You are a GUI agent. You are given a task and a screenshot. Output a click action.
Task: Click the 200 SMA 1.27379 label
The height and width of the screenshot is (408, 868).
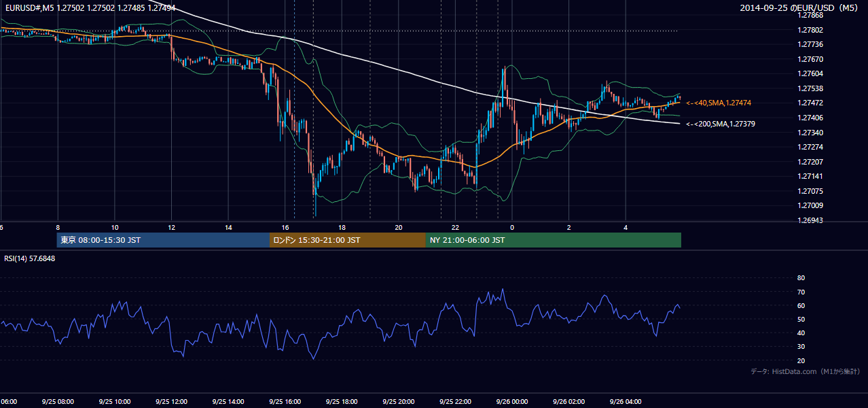click(x=720, y=124)
